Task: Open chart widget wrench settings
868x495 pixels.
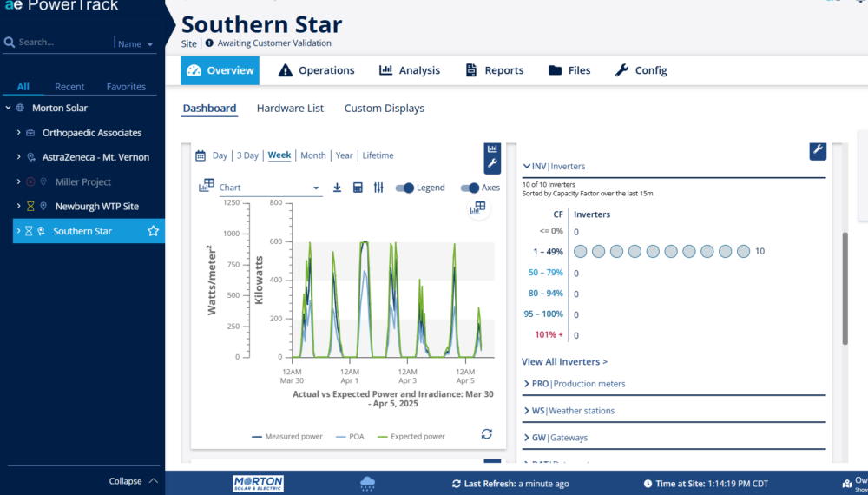Action: tap(492, 164)
